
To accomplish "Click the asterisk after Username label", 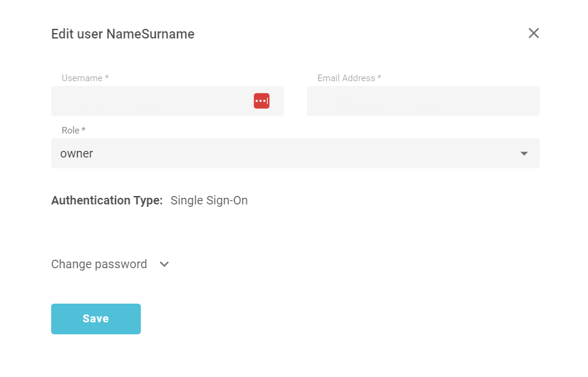I will pos(107,78).
